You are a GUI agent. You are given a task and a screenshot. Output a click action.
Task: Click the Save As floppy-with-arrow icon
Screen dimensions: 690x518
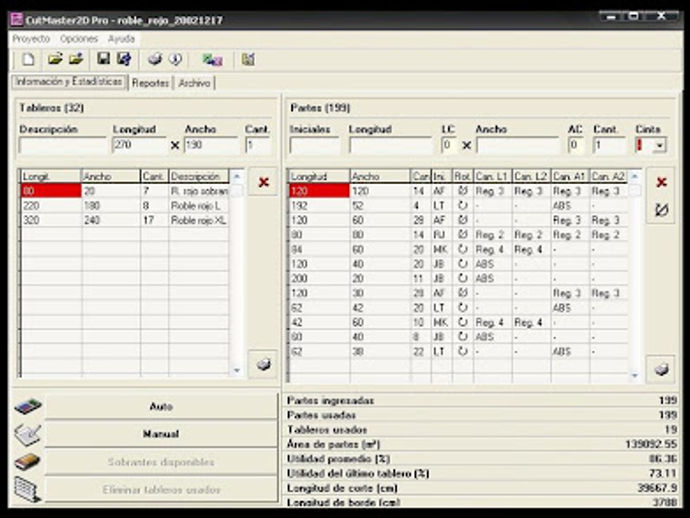coord(124,59)
